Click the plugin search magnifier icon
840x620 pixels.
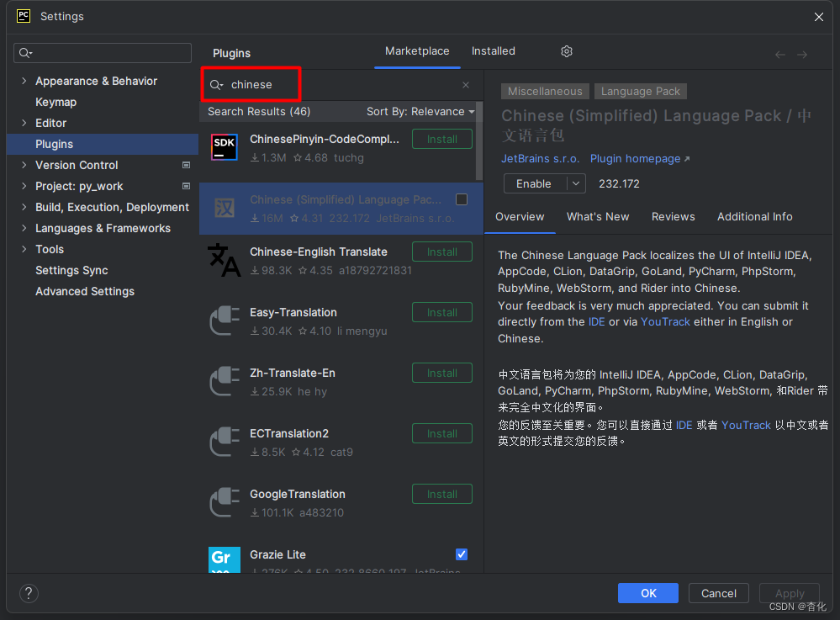click(x=216, y=85)
